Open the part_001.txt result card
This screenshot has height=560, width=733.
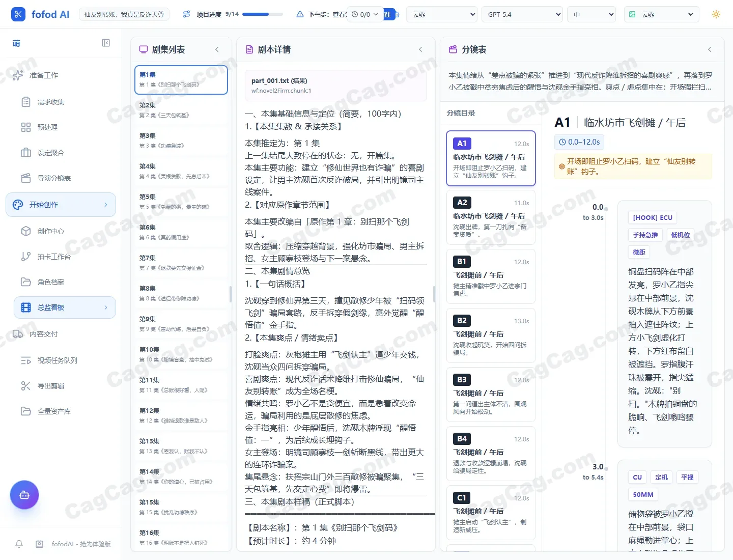pyautogui.click(x=336, y=86)
